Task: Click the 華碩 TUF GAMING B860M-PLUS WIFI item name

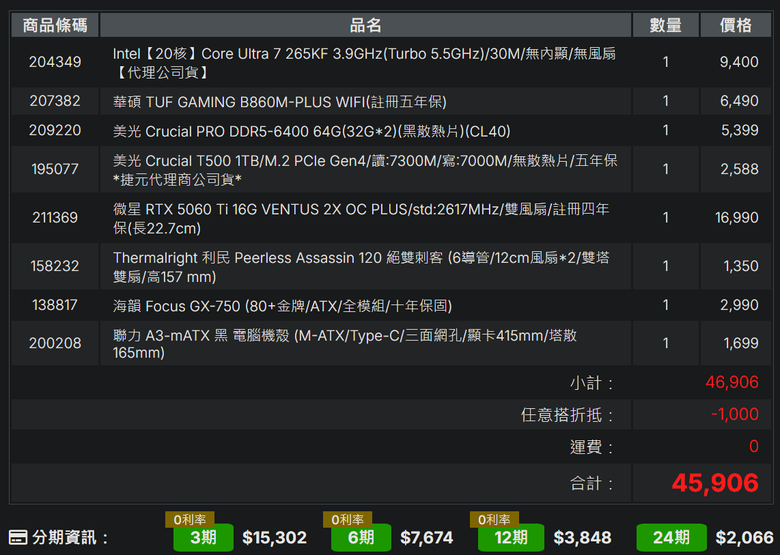Action: tap(280, 102)
